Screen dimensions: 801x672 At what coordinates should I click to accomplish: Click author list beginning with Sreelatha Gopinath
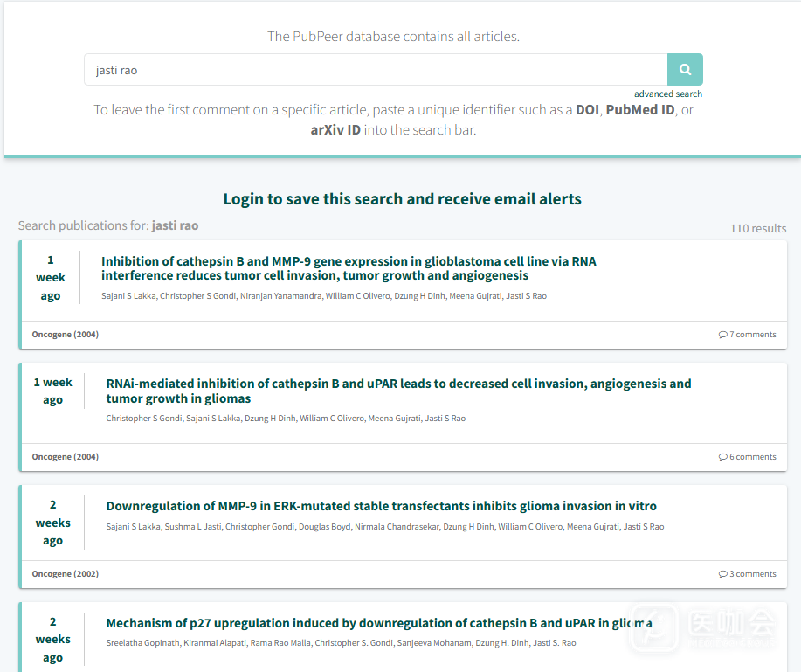click(341, 643)
